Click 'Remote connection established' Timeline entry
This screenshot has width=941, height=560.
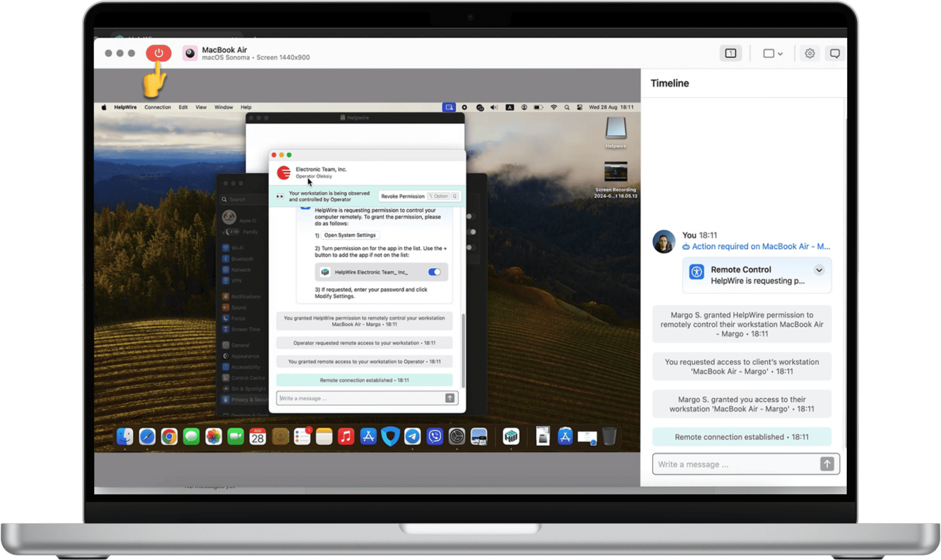(741, 437)
